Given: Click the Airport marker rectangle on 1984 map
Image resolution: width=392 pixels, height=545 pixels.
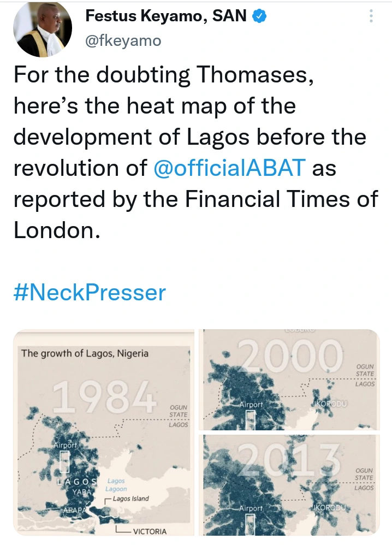Looking at the screenshot, I should (x=64, y=462).
